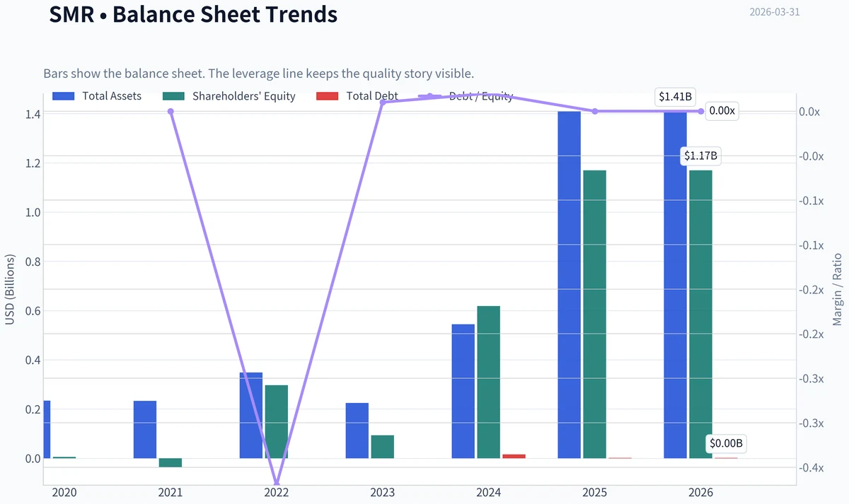Click the "2026" x-axis label

(701, 492)
